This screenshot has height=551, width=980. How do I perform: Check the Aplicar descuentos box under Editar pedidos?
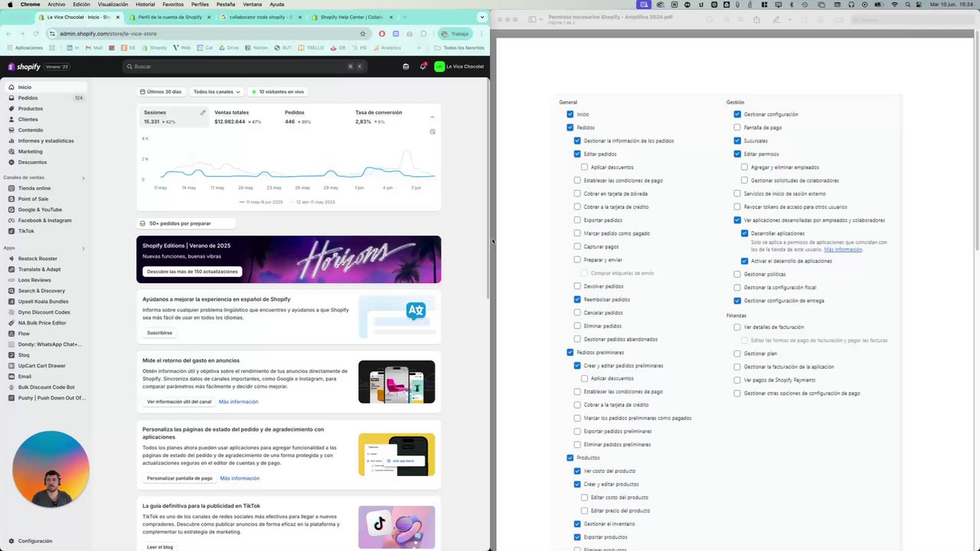pos(584,168)
